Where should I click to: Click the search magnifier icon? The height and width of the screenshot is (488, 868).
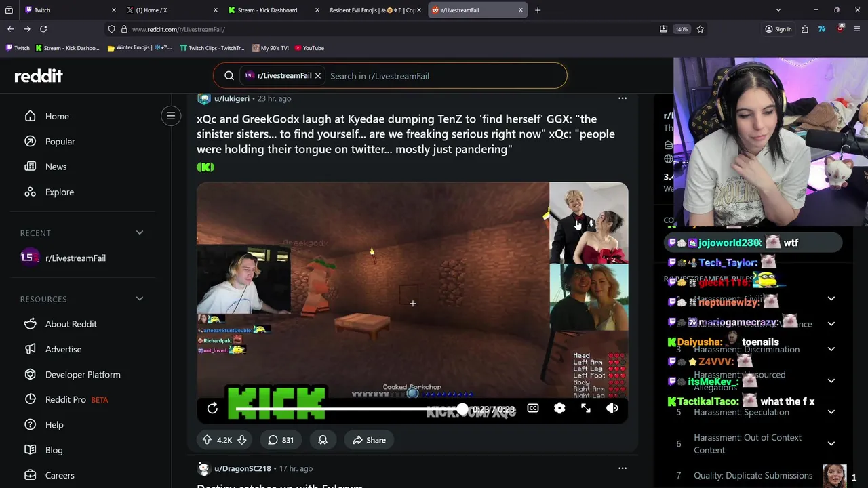point(229,76)
